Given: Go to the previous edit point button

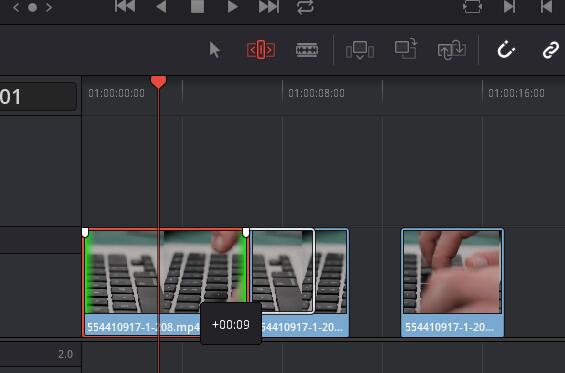Looking at the screenshot, I should (546, 6).
